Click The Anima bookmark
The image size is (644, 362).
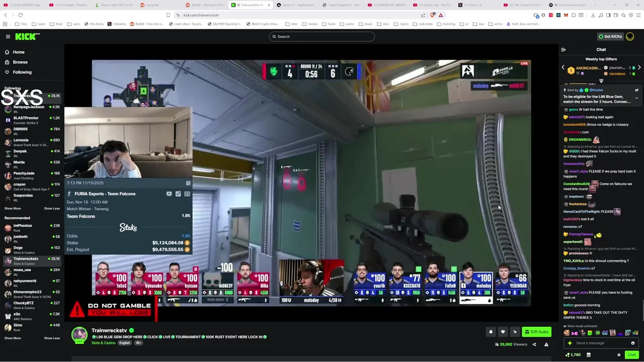tap(94, 24)
